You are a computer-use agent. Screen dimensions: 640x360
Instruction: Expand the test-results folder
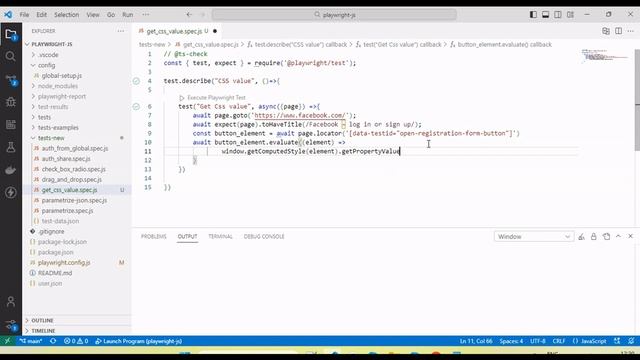coord(53,107)
